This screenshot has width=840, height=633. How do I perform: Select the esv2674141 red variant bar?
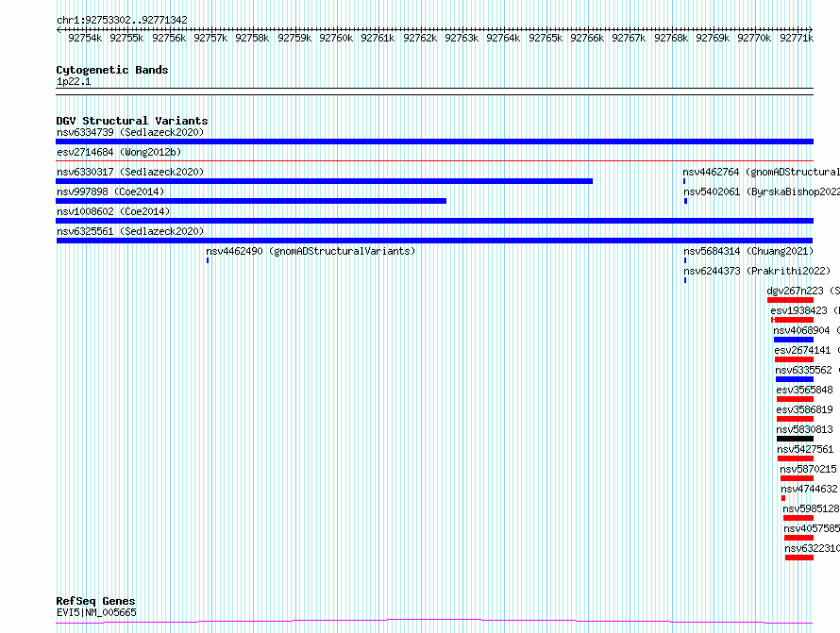794,359
